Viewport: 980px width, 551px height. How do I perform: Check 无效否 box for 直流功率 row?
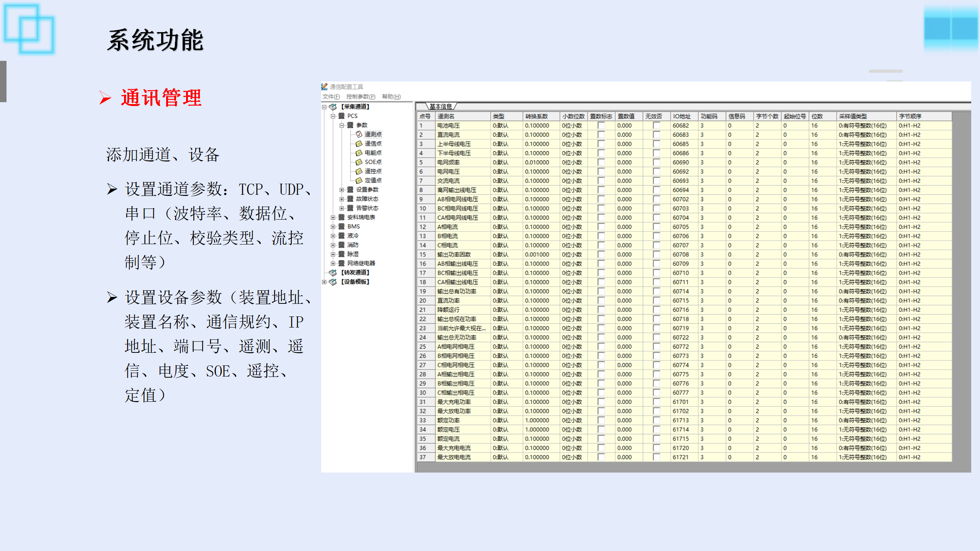tap(657, 300)
